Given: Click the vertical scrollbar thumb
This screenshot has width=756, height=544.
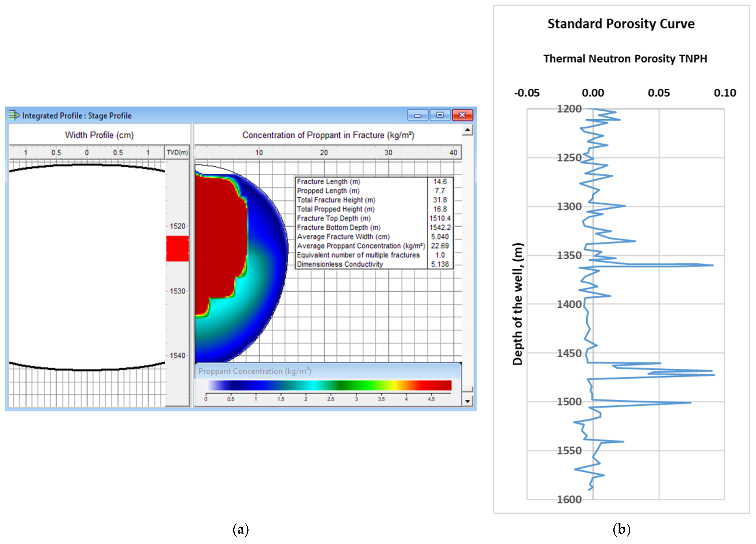Looking at the screenshot, I should [467, 389].
